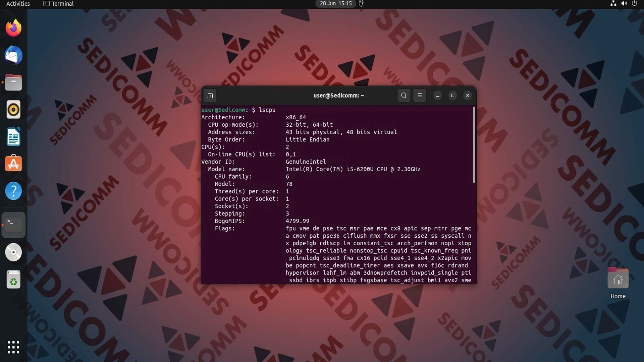Close the terminal window
The image size is (644, 362).
[468, 96]
